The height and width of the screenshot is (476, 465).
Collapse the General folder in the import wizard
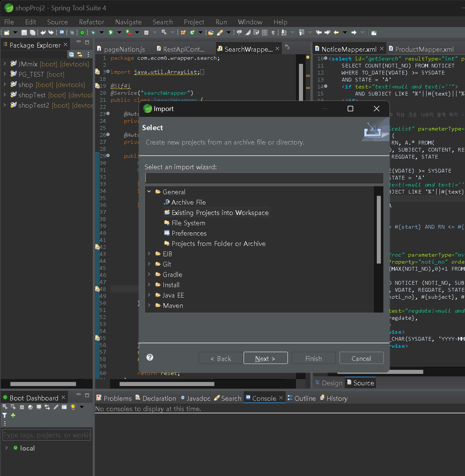click(x=149, y=192)
